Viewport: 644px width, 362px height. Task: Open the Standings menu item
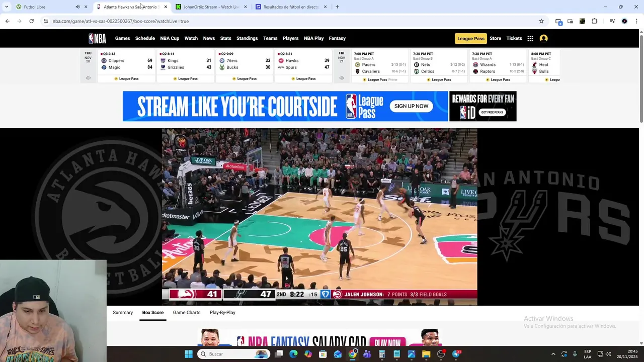[247, 38]
